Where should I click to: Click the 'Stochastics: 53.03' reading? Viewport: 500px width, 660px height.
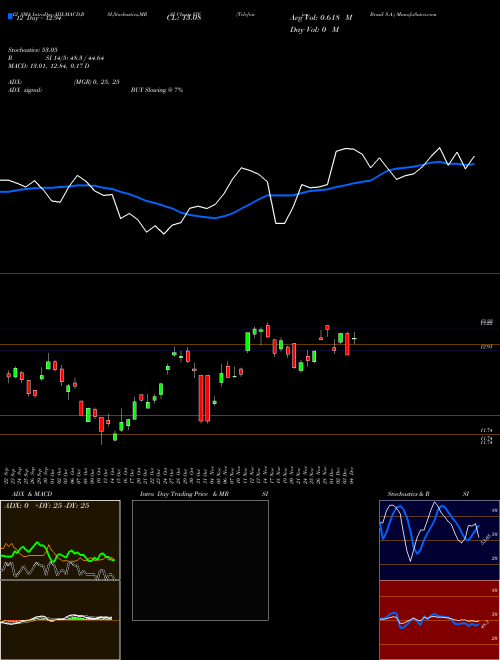click(33, 51)
